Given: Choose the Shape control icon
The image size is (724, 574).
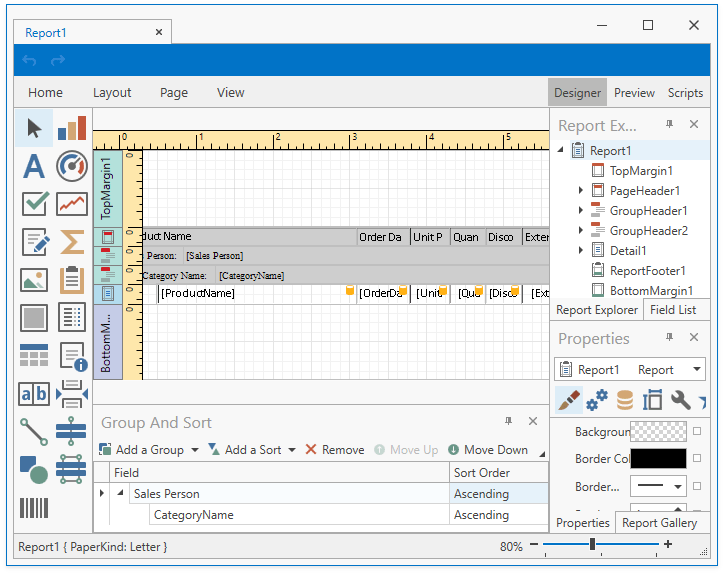Looking at the screenshot, I should 34,469.
